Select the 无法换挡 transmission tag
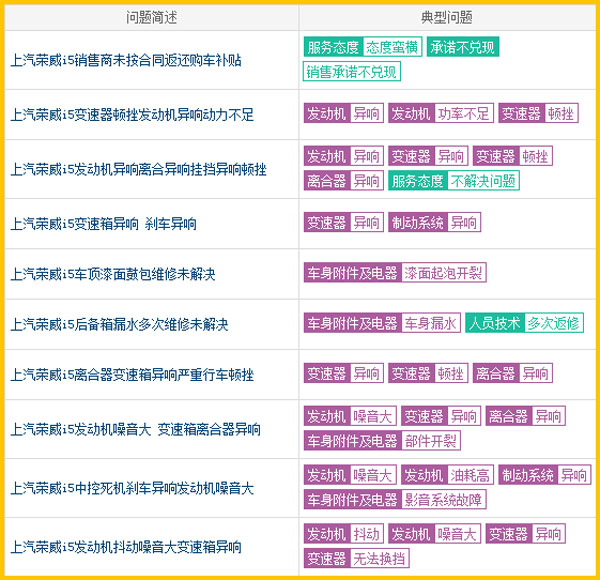 pos(379,559)
